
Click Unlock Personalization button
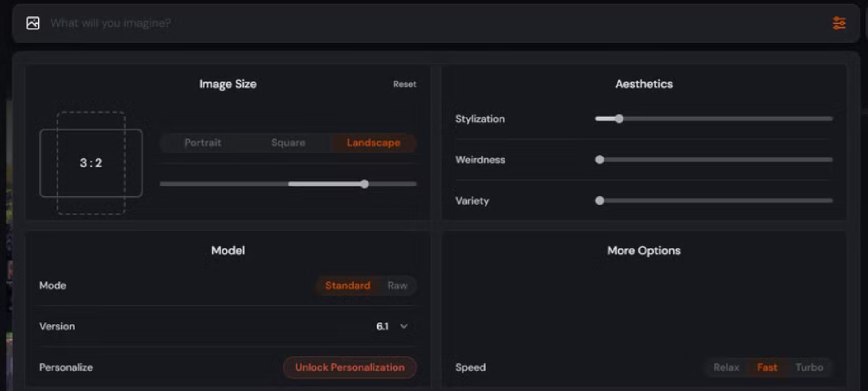349,367
